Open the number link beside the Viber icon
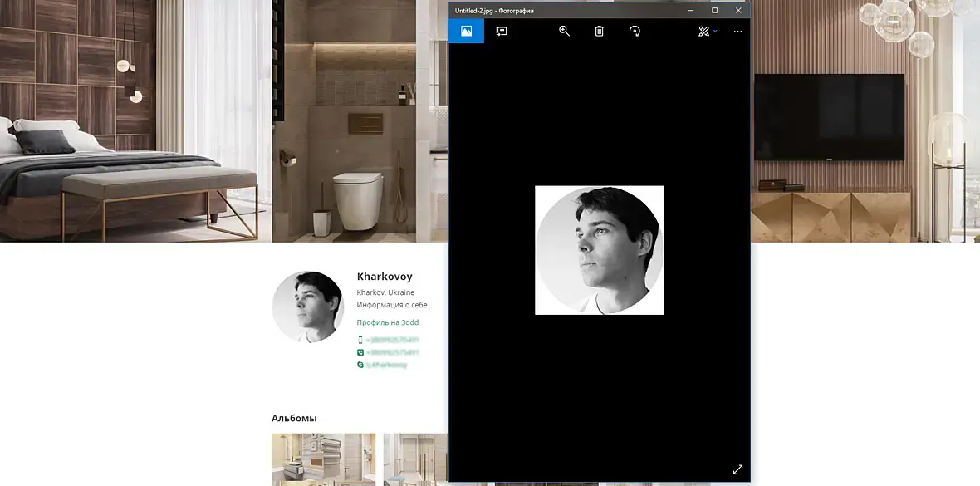 393,352
